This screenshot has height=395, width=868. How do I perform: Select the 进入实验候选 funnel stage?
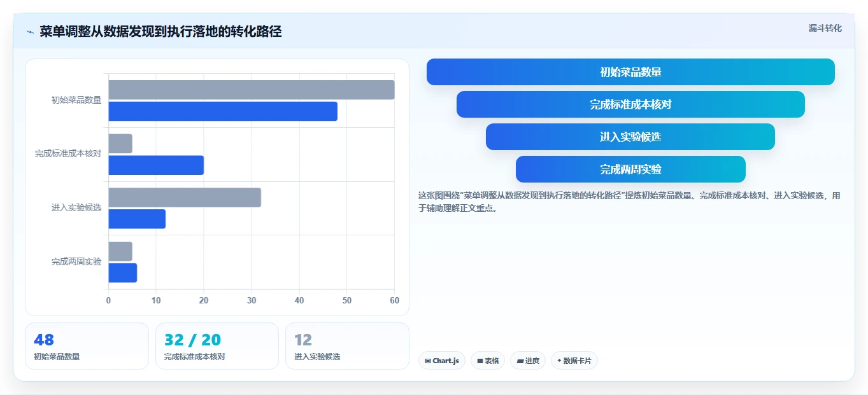[630, 137]
